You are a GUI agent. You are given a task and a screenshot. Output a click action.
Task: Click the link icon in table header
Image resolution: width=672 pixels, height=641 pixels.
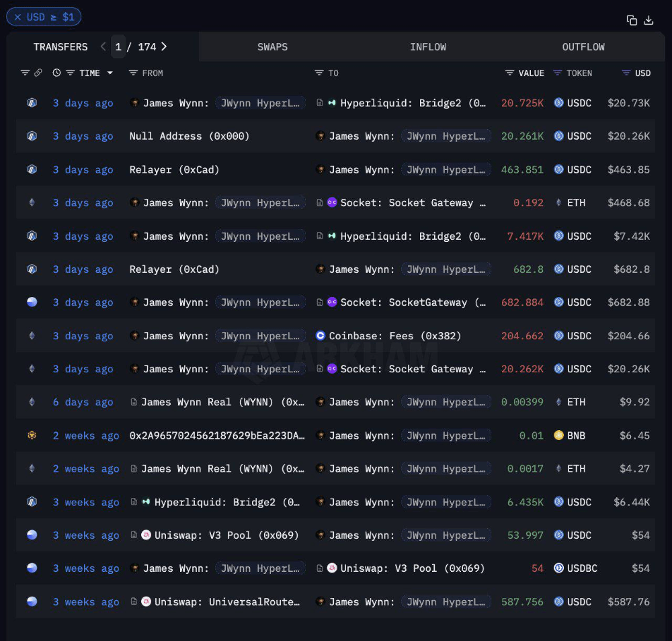pos(38,73)
